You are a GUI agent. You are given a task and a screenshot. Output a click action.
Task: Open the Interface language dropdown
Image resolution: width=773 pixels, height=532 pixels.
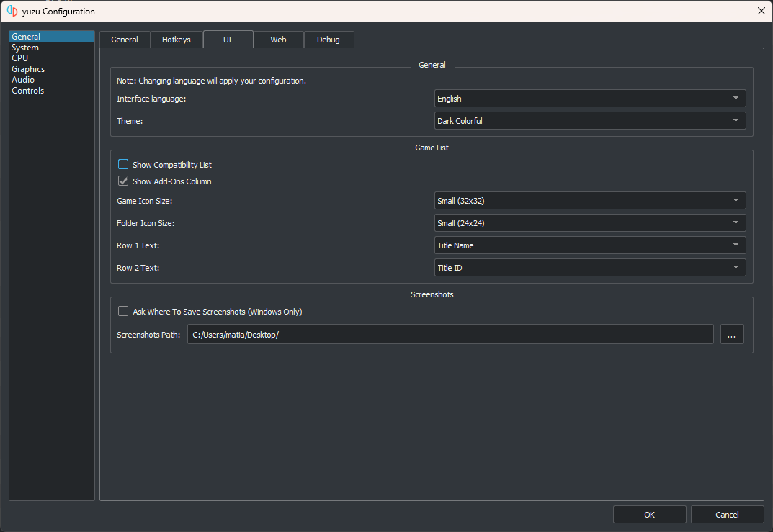tap(589, 99)
